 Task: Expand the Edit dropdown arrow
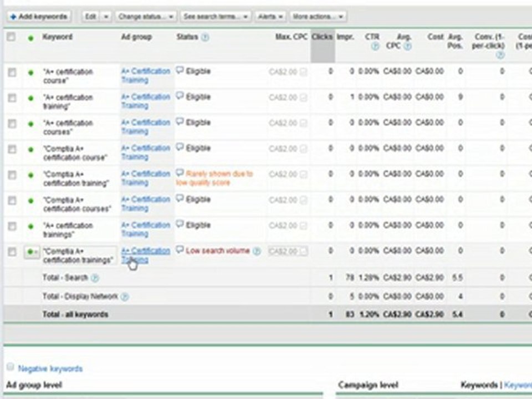pos(106,16)
